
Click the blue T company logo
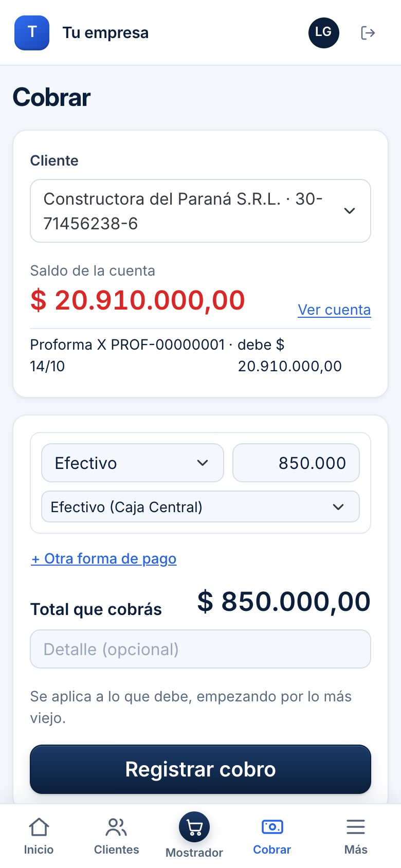click(x=32, y=32)
